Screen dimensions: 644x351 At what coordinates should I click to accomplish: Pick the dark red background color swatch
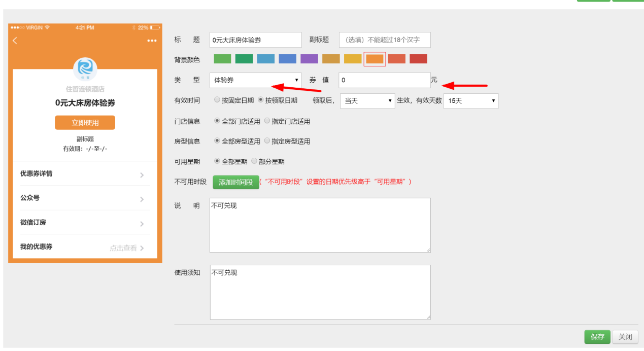[x=418, y=58]
